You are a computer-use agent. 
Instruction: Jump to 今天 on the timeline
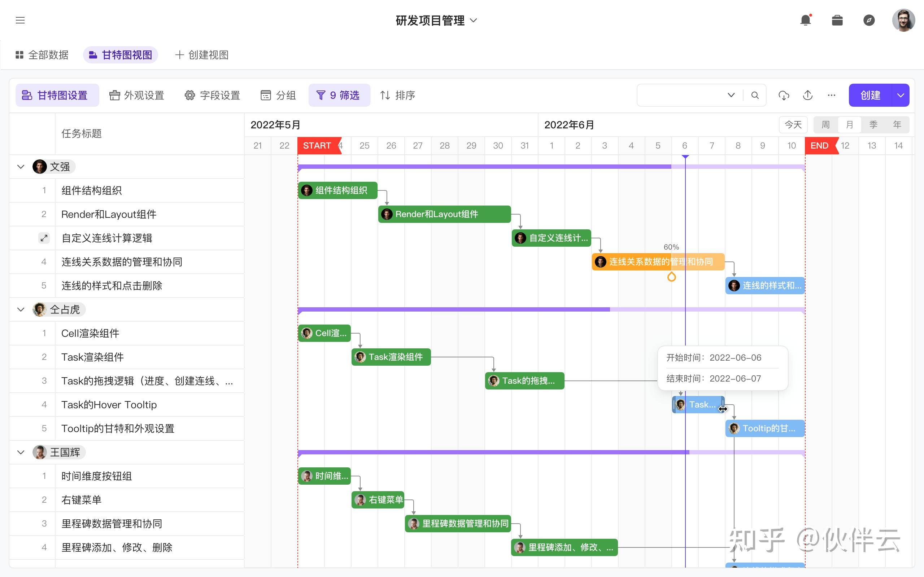[x=793, y=125]
